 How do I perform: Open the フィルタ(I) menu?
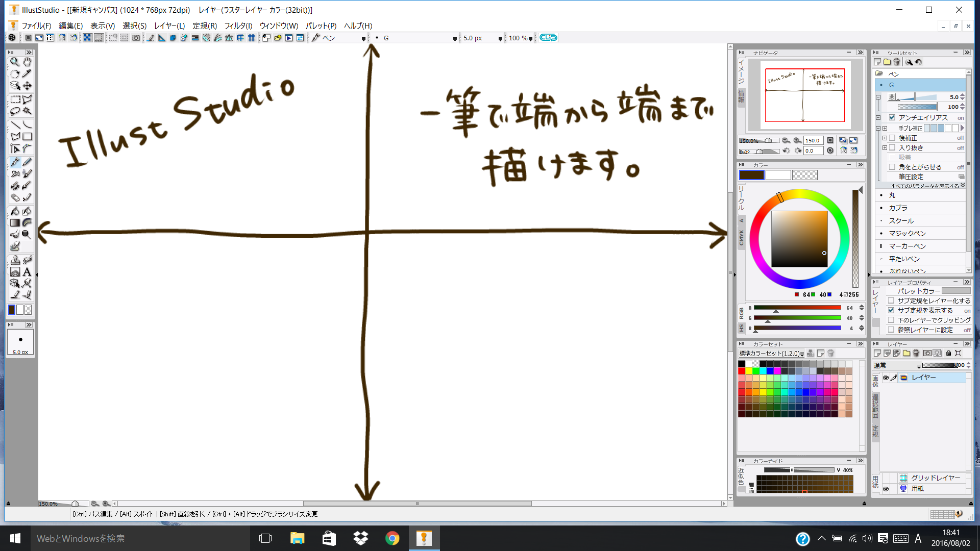point(238,26)
